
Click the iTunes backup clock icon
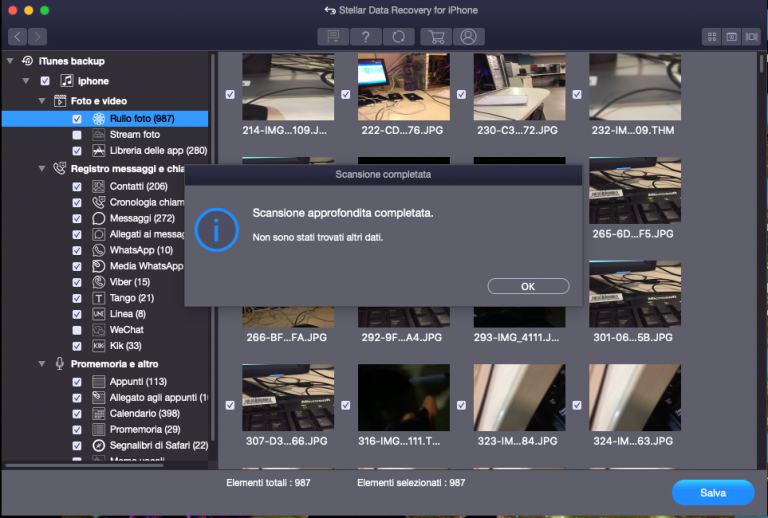click(27, 61)
